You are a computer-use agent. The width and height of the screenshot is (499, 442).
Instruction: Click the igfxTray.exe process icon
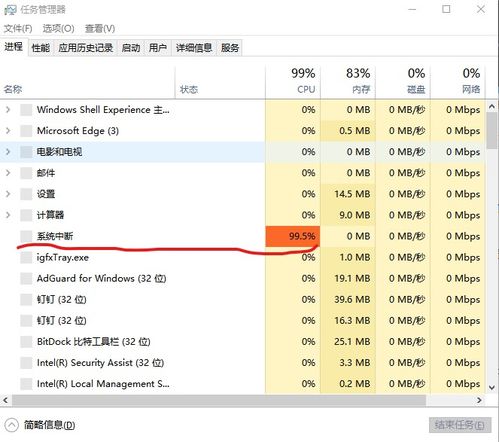click(x=26, y=257)
